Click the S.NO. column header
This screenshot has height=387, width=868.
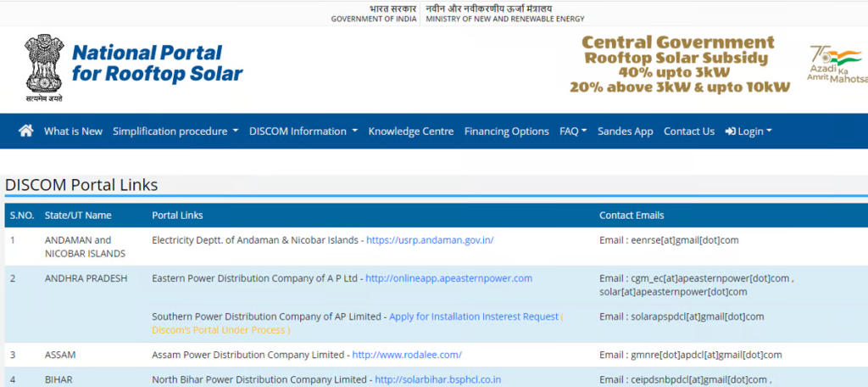22,215
